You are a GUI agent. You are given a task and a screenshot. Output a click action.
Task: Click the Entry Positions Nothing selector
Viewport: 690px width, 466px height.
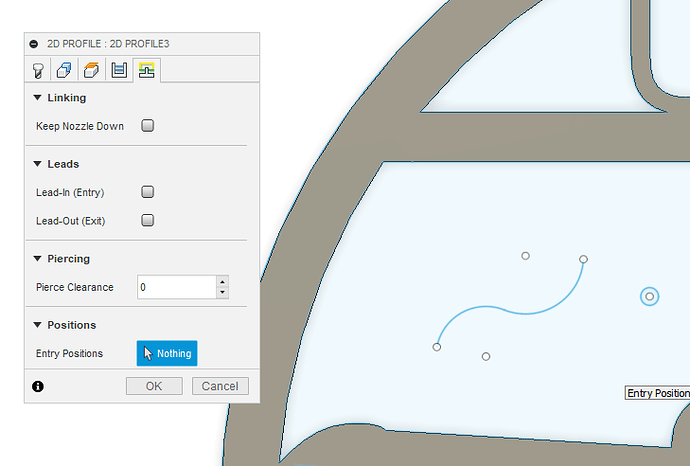167,353
